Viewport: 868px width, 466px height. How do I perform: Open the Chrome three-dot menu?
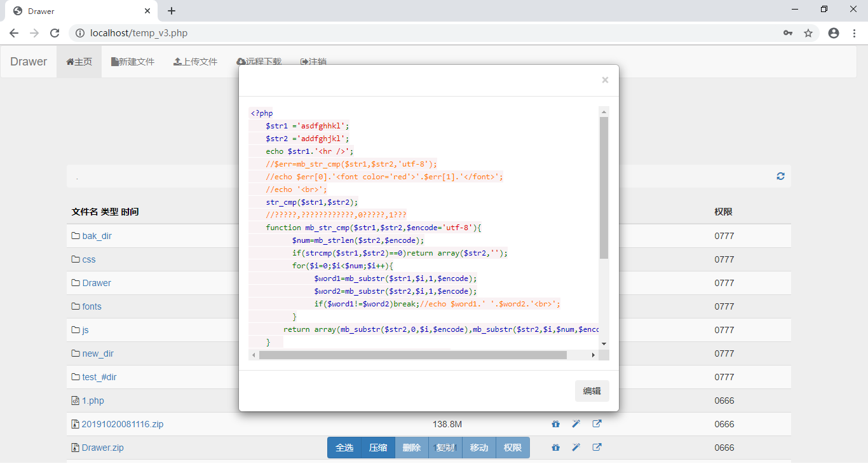[855, 33]
